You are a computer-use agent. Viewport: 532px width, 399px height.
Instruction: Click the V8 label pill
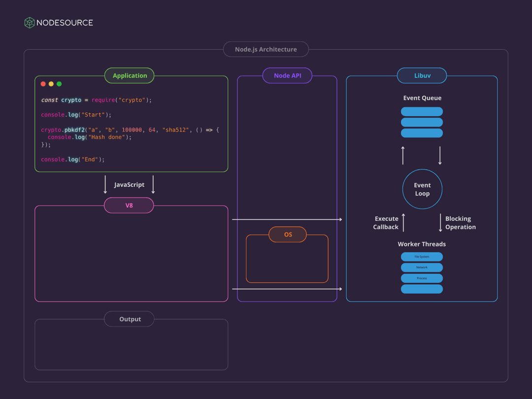coord(129,205)
